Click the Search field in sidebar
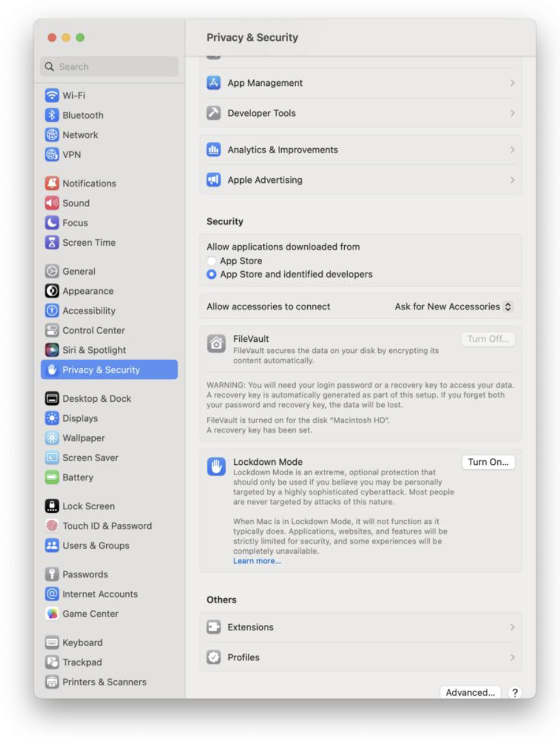 tap(109, 67)
